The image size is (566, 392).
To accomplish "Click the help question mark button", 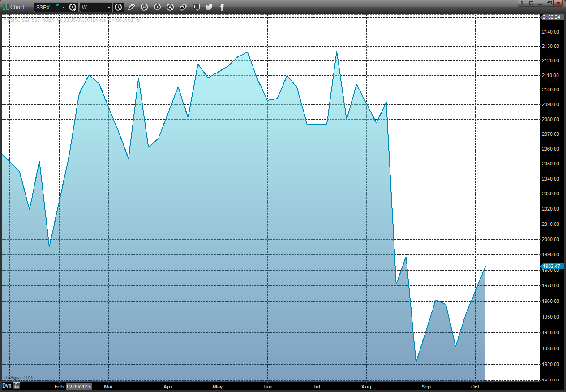I will (x=522, y=4).
